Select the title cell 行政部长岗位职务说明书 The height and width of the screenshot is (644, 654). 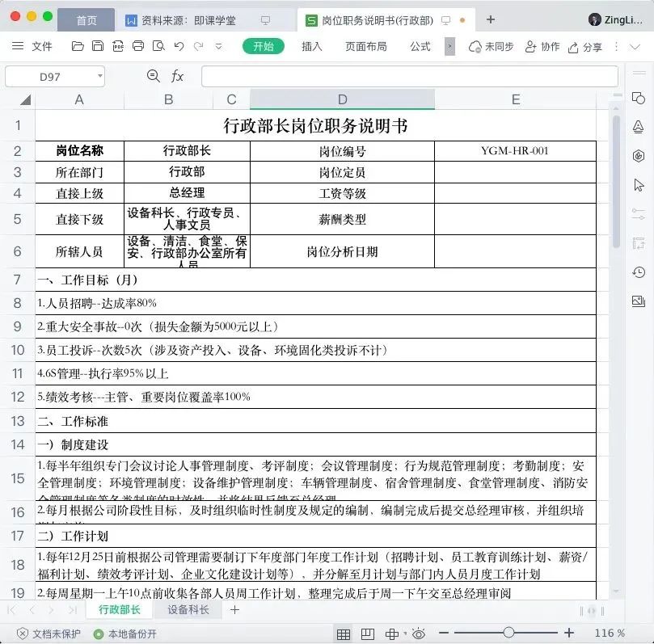pos(316,125)
